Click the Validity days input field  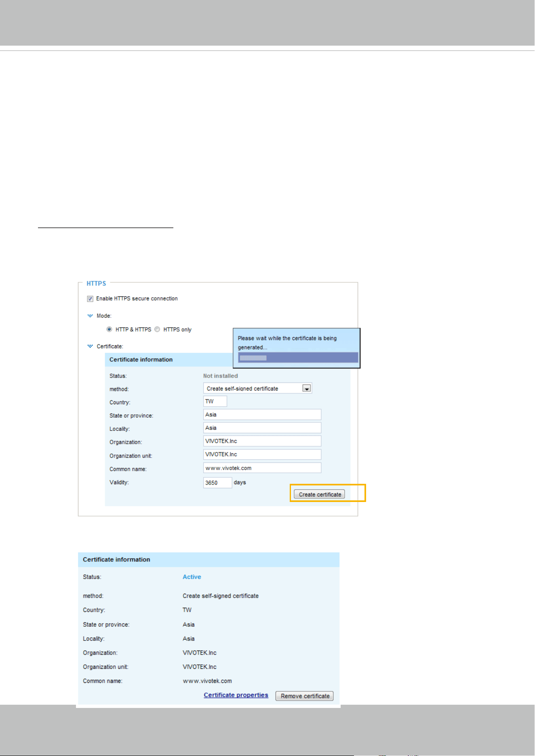[x=217, y=483]
